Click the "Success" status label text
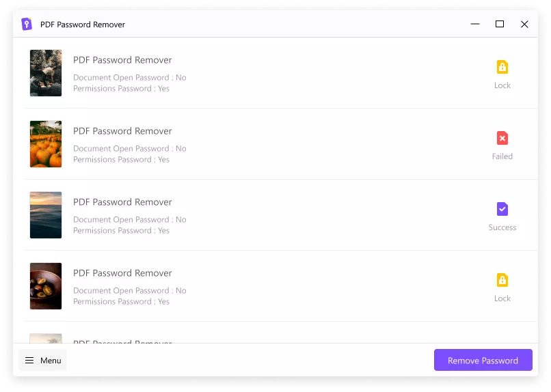 coord(502,227)
